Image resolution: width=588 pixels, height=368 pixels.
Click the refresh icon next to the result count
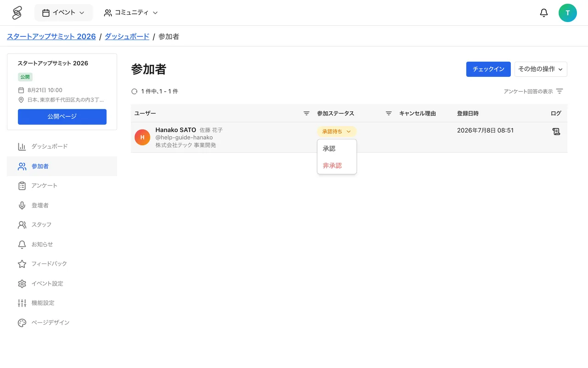coord(135,92)
